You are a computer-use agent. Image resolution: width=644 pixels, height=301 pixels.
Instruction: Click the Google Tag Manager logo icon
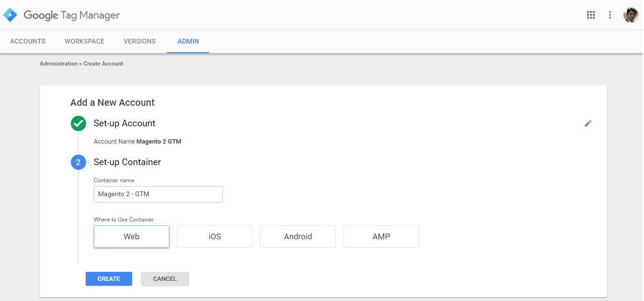tap(10, 15)
